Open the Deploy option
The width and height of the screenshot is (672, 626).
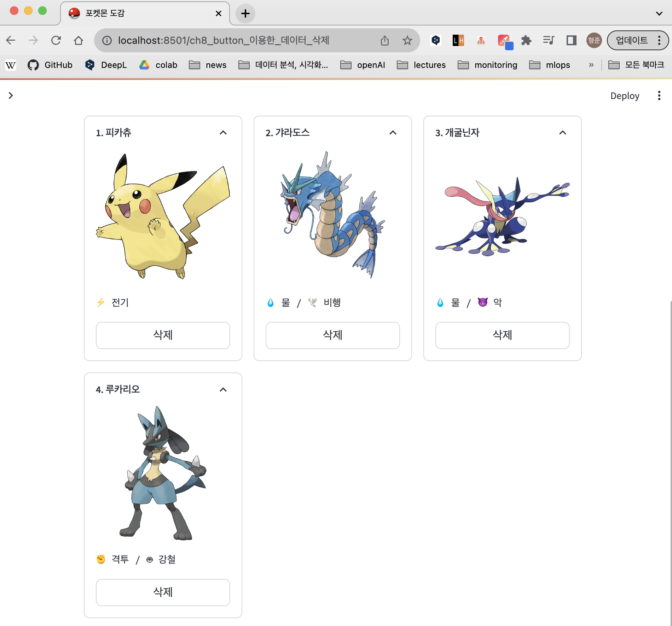tap(625, 96)
